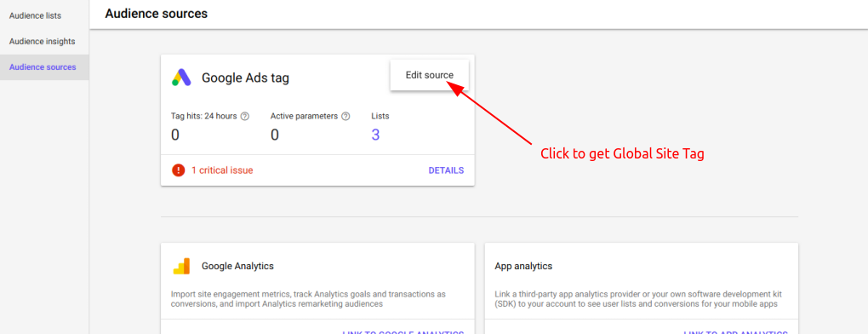Click the Lists label
868x334 pixels.
click(x=380, y=117)
